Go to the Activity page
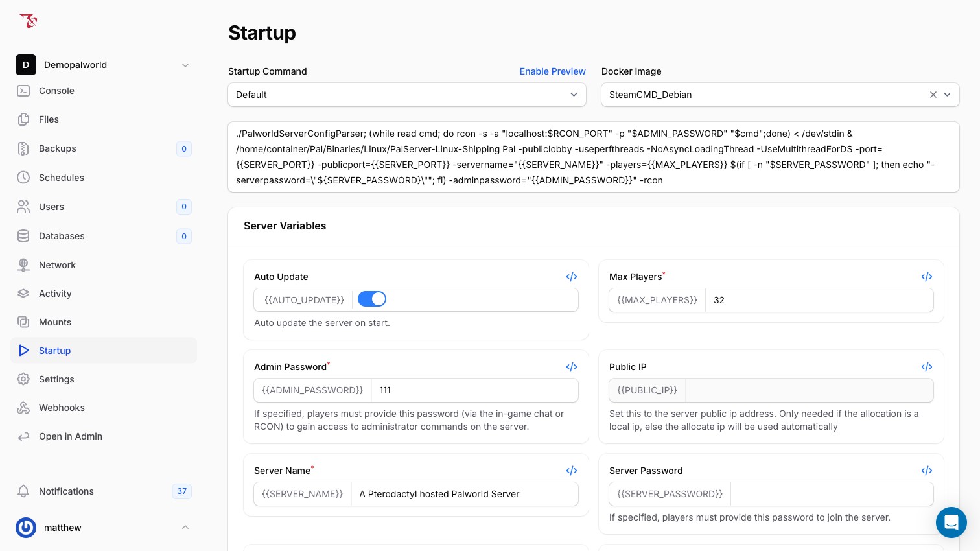The image size is (980, 551). tap(104, 294)
